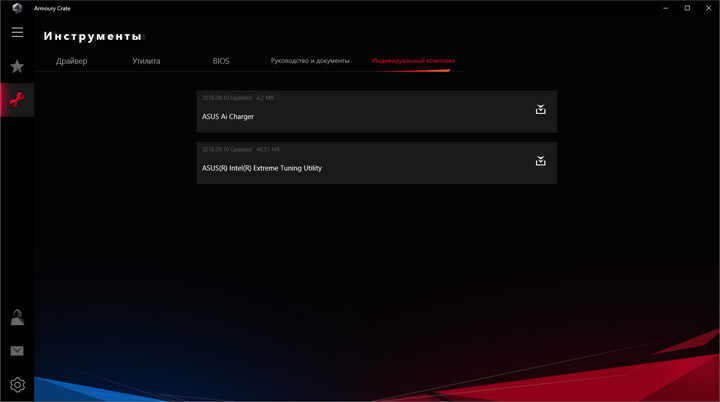Click the 4.2 MB update info line

pyautogui.click(x=238, y=98)
